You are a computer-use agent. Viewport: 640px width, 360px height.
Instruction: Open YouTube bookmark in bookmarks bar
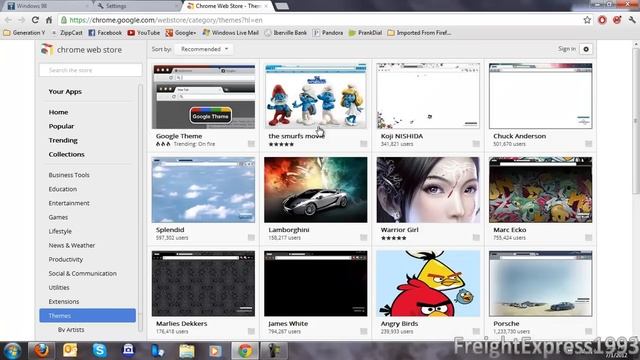(144, 33)
